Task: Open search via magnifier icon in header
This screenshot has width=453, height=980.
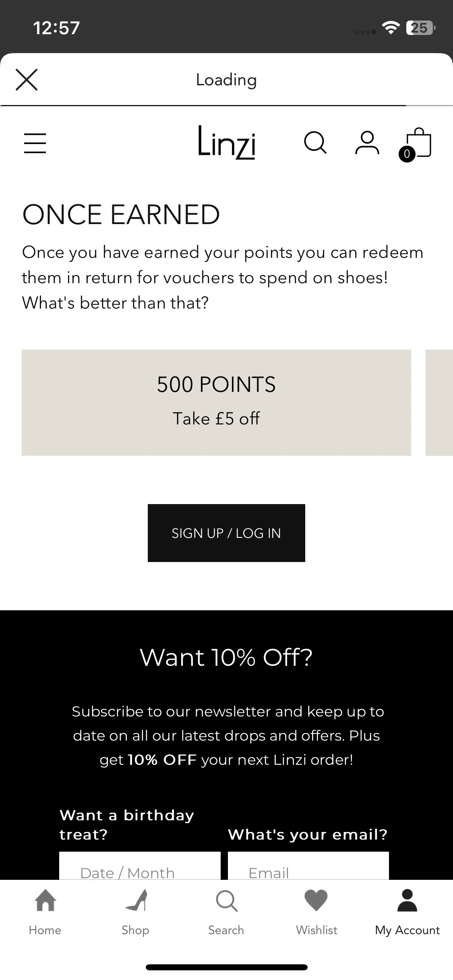Action: [x=315, y=143]
